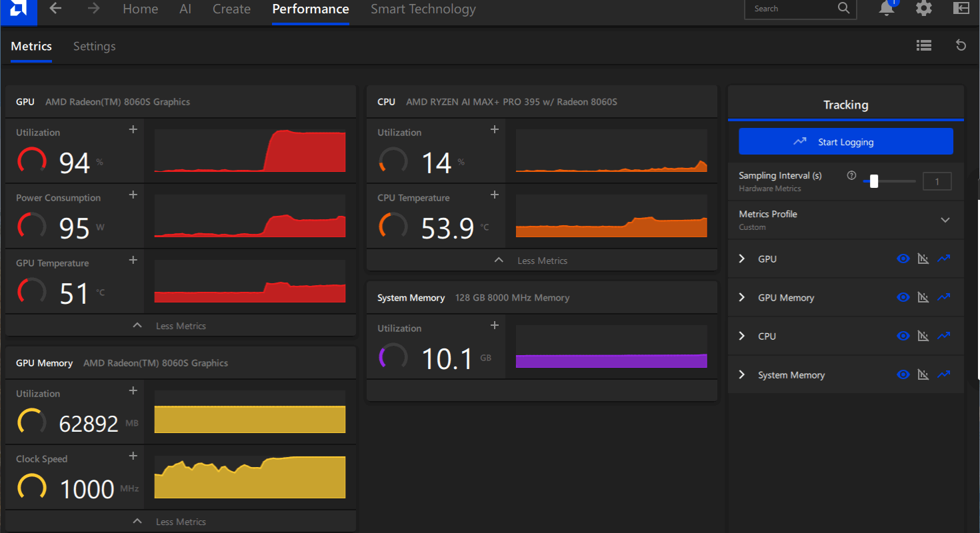Toggle the eye icon for CPU tracking

click(903, 336)
